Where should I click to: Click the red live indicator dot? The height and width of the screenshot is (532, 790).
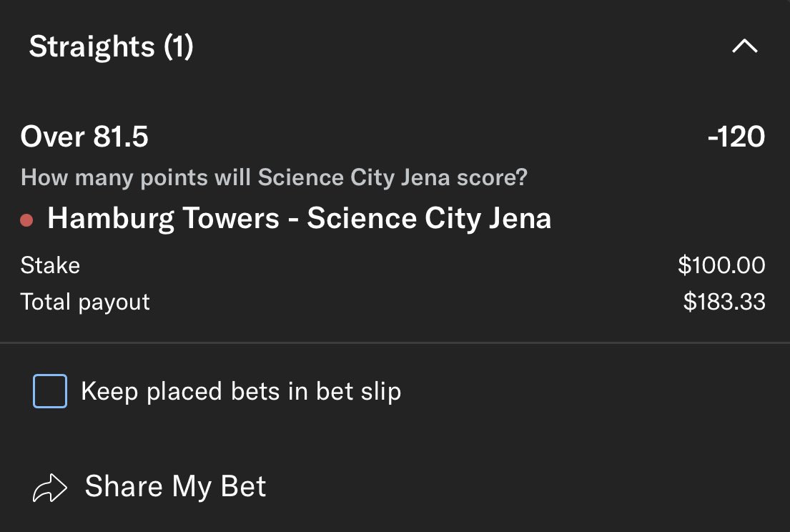coord(27,220)
